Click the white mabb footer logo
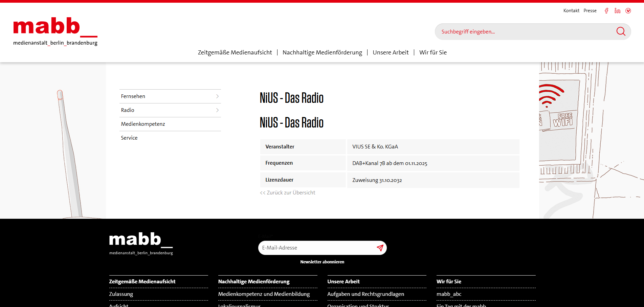Viewport: 644px width, 307px height. (x=141, y=243)
